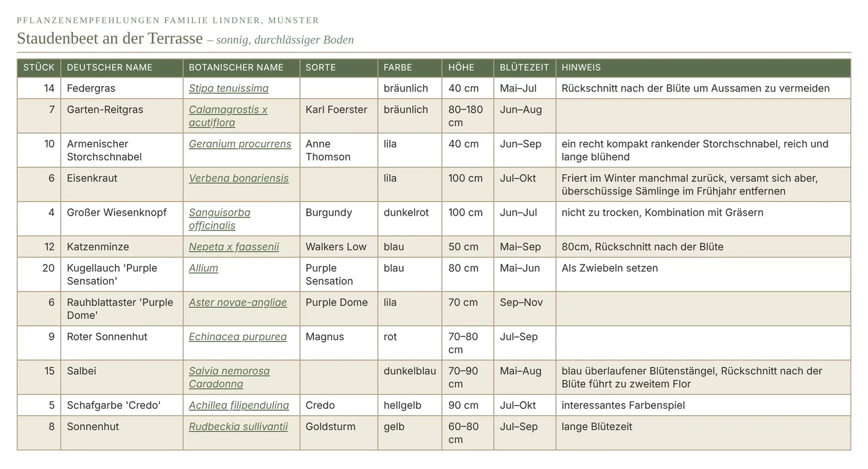Click the BOTANISCHER NAME column header
Screen dimensions: 868x469
pyautogui.click(x=242, y=68)
